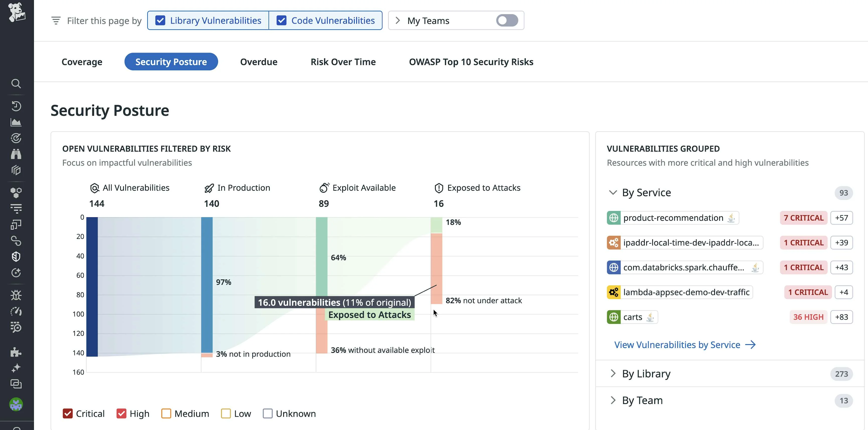Enable the My Teams toggle

coord(507,20)
